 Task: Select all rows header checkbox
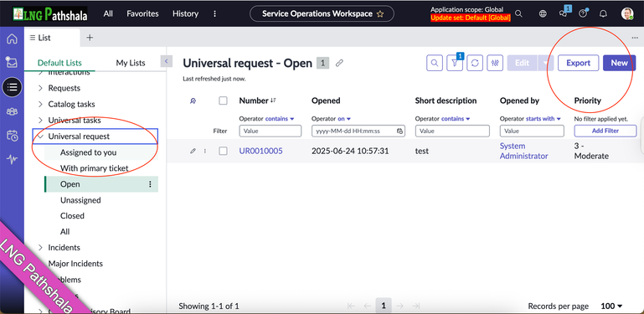(x=223, y=100)
